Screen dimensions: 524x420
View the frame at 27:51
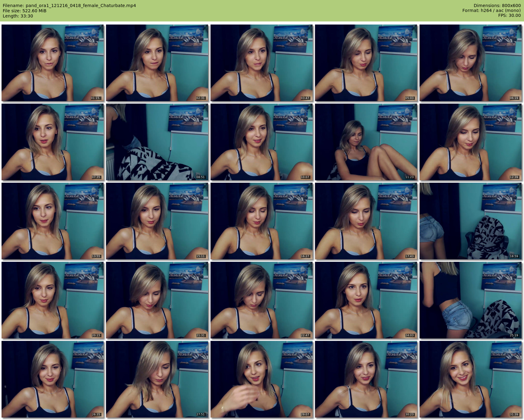[x=157, y=379]
